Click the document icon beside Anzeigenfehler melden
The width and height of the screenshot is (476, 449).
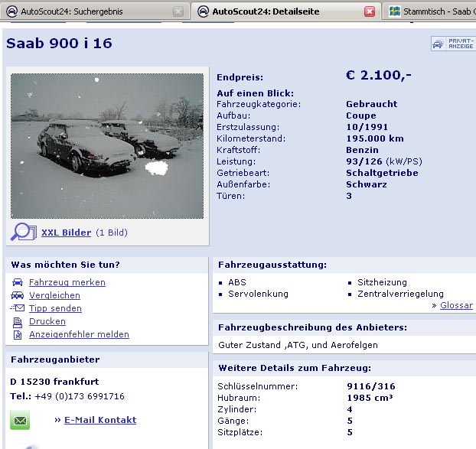[x=18, y=335]
